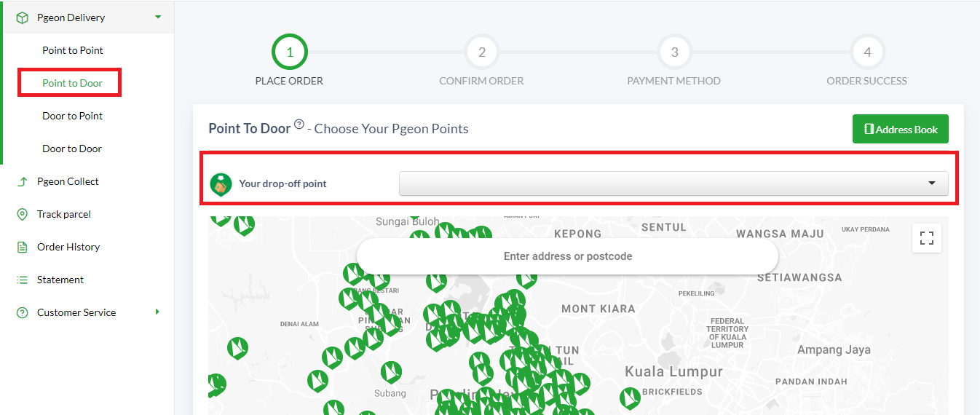Image resolution: width=980 pixels, height=415 pixels.
Task: Click the Pgeon Delivery box icon
Action: click(x=23, y=17)
